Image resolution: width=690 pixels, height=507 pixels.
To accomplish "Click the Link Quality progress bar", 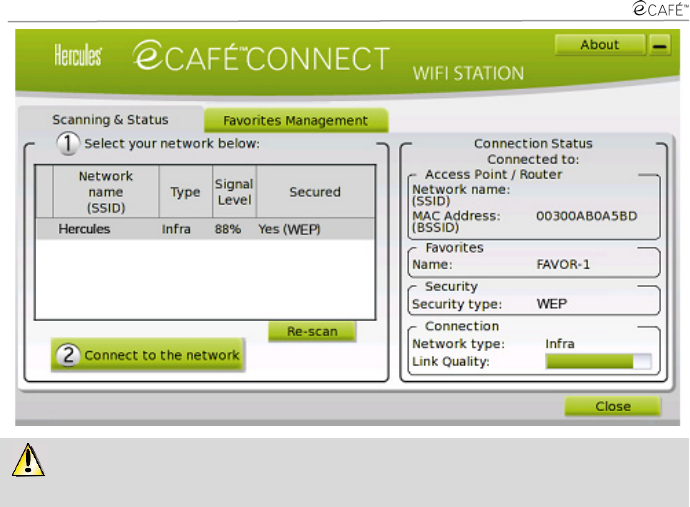I will click(x=598, y=362).
